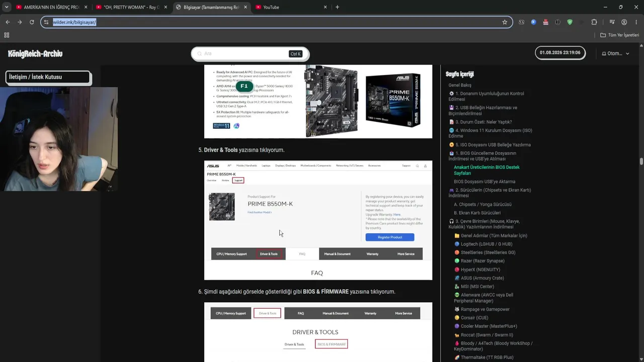Open the Chrome three-dot menu
This screenshot has height=362, width=644.
click(636, 22)
